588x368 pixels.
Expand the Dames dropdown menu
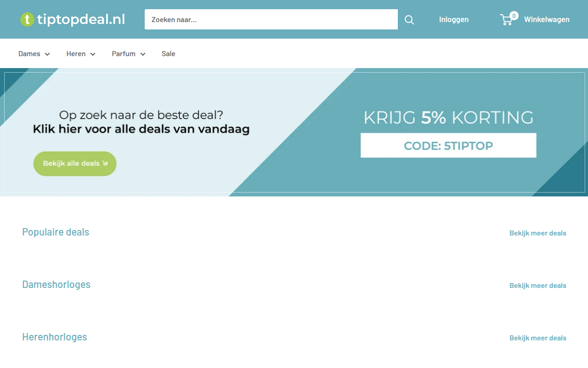(34, 54)
